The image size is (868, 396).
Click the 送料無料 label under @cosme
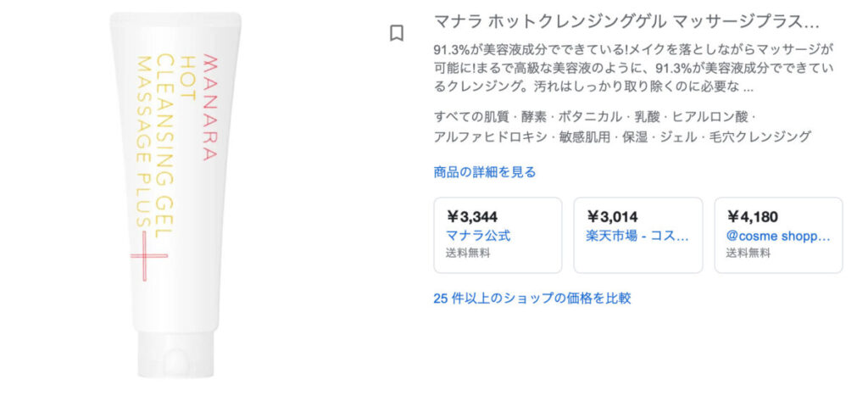coord(748,253)
